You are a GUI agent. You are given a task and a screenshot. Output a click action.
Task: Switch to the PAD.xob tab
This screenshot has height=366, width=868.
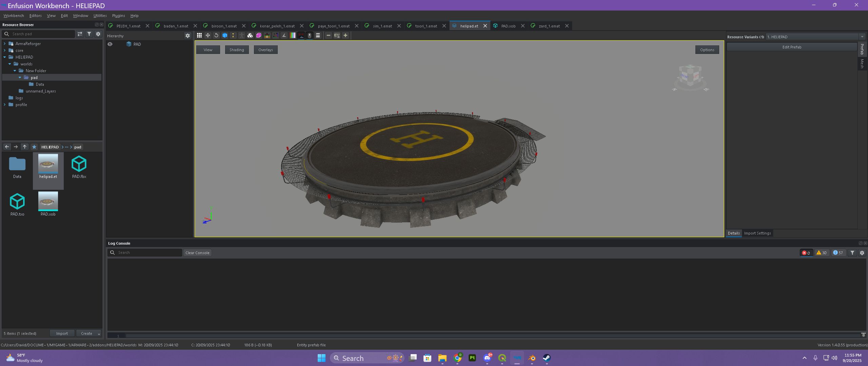(x=508, y=26)
